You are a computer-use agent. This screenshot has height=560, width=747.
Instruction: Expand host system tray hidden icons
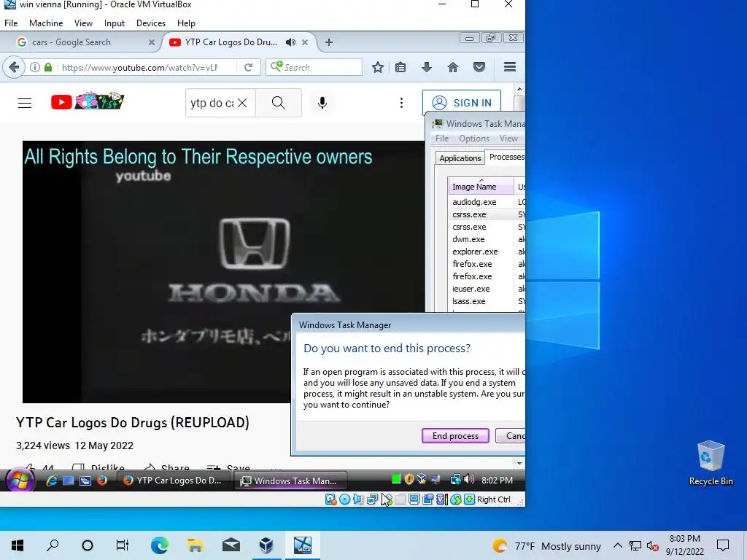(617, 545)
